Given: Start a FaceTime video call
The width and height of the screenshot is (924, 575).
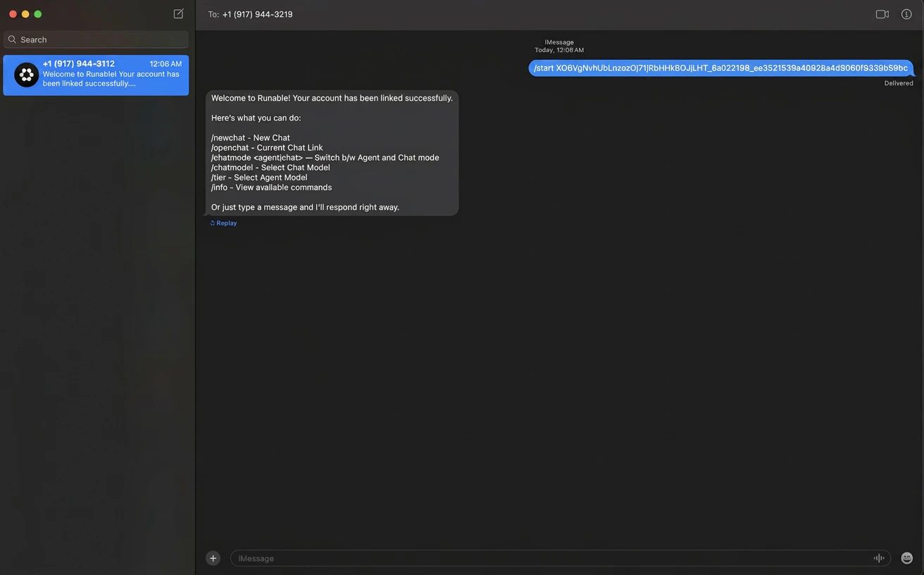Looking at the screenshot, I should tap(882, 14).
